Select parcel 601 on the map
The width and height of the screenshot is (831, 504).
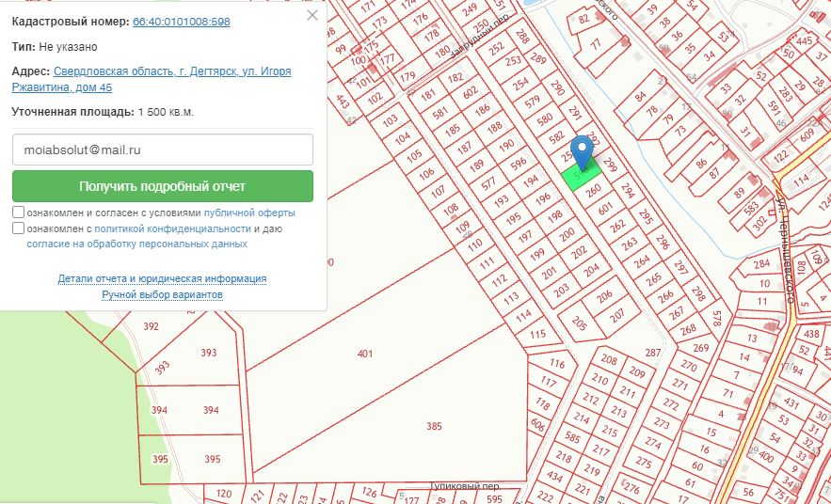[x=605, y=209]
